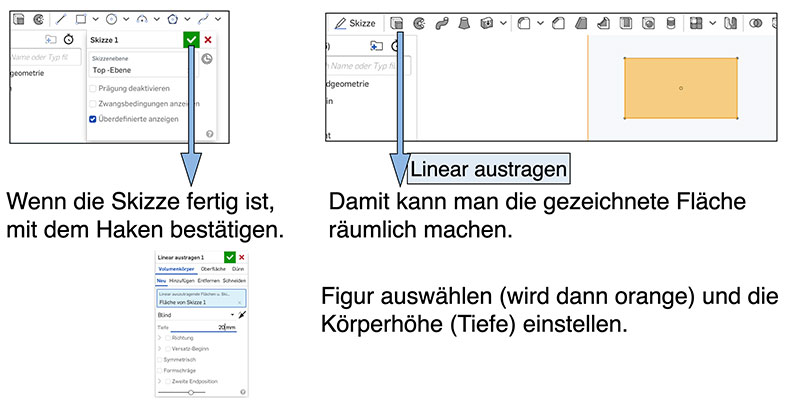Viewport: 800px width, 405px height.
Task: Uncheck Überdefinierte anzeigen checkbox
Action: (94, 119)
